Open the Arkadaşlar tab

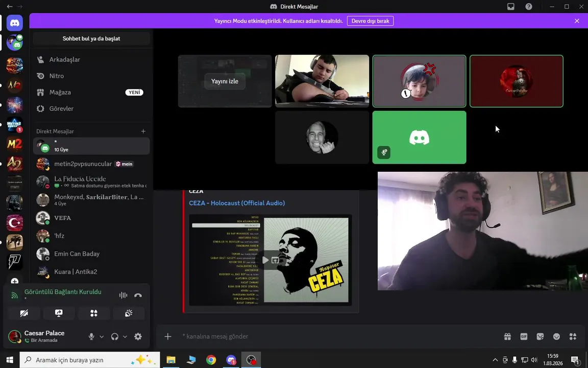coord(91,59)
